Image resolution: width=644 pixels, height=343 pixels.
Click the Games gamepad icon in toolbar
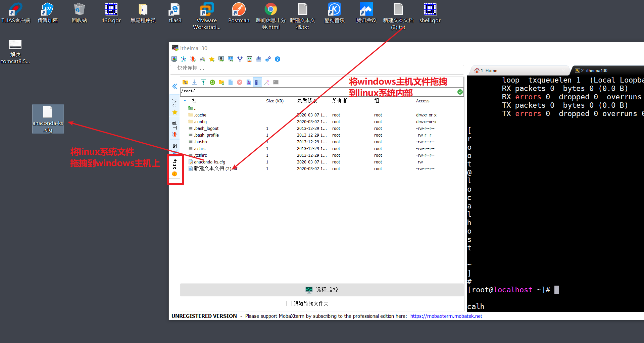tap(202, 59)
